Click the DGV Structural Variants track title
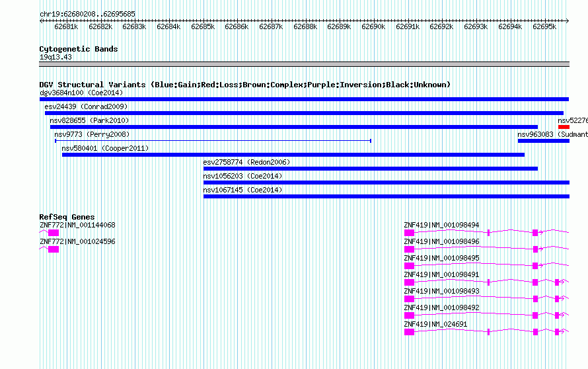Screen dimensions: 588x369 [245, 85]
